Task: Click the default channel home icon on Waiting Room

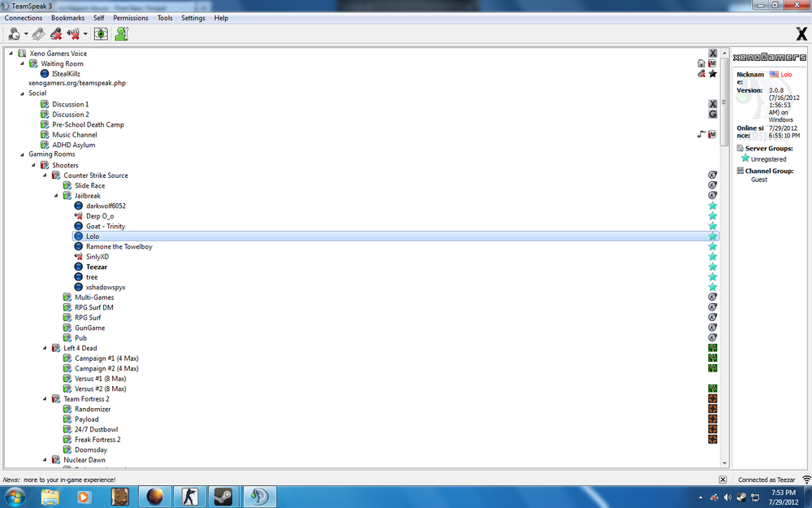Action: (x=702, y=63)
